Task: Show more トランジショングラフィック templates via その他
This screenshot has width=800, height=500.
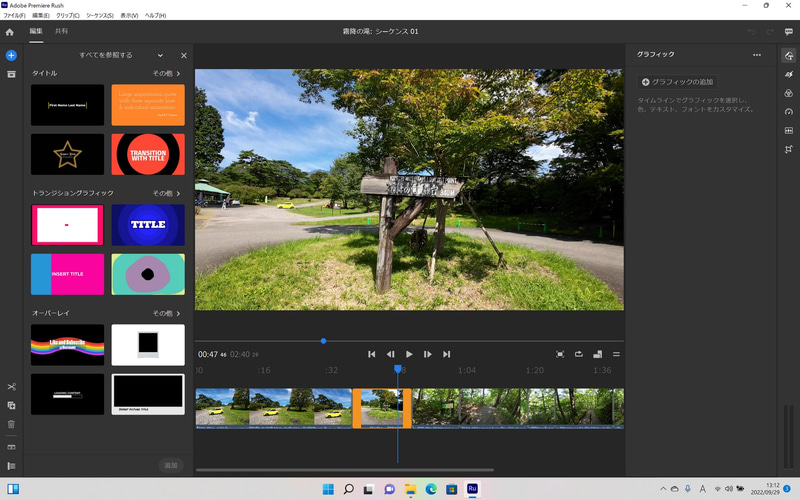Action: 167,193
